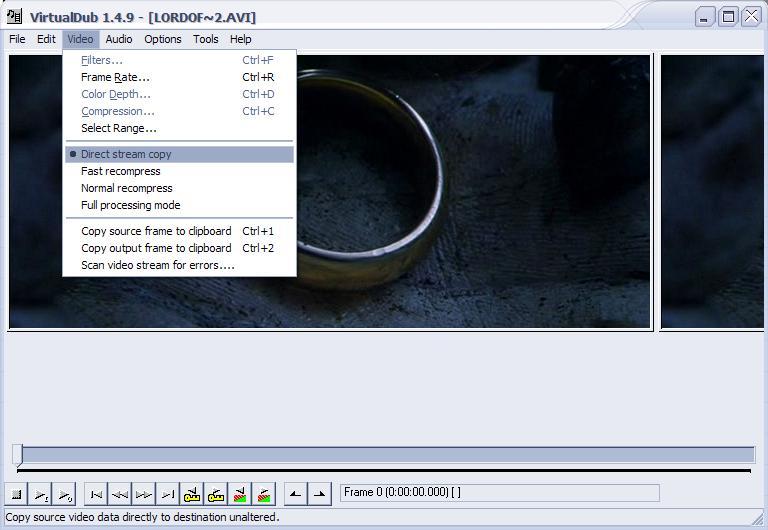The image size is (768, 530).
Task: Open the Help menu
Action: (240, 39)
